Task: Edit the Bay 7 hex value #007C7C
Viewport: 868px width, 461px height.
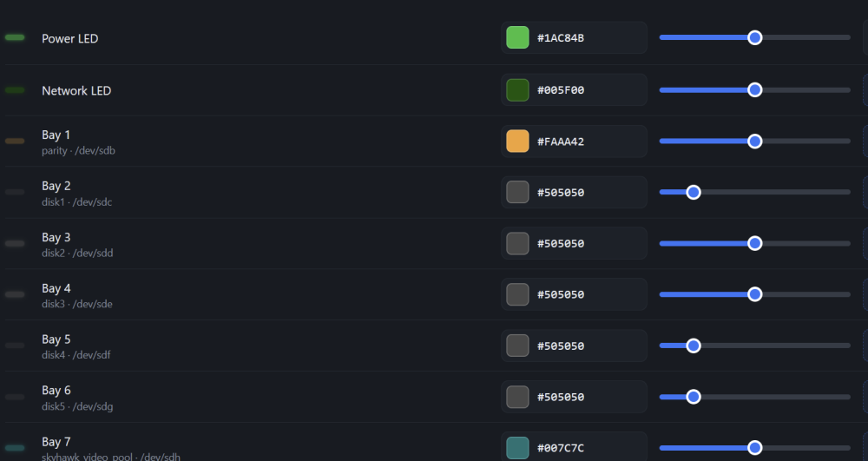Action: pyautogui.click(x=560, y=448)
